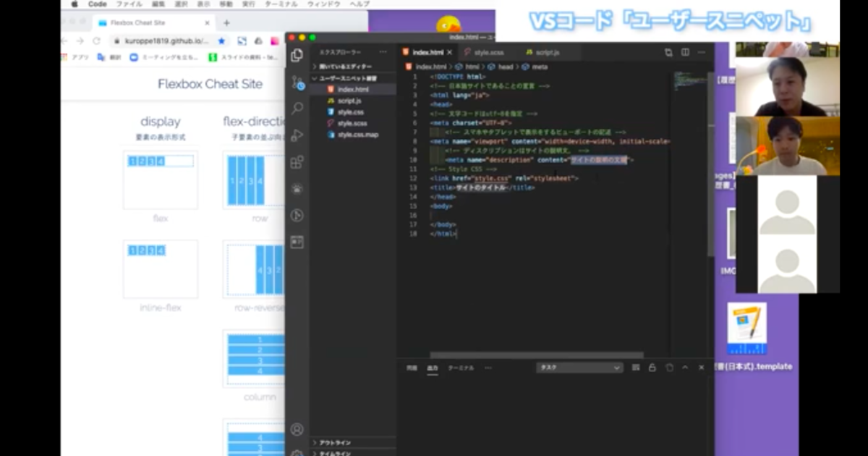Open the Extensions view

pyautogui.click(x=297, y=162)
